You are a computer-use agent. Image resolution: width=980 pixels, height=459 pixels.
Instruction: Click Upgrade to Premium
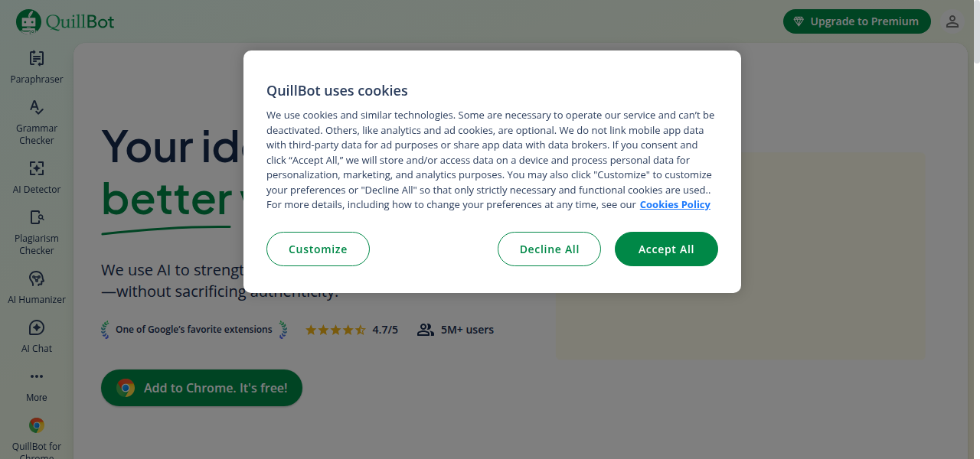(857, 21)
